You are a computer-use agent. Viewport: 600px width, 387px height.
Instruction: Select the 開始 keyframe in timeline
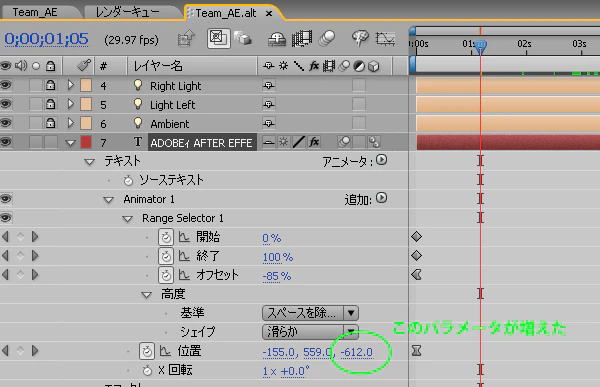[416, 237]
